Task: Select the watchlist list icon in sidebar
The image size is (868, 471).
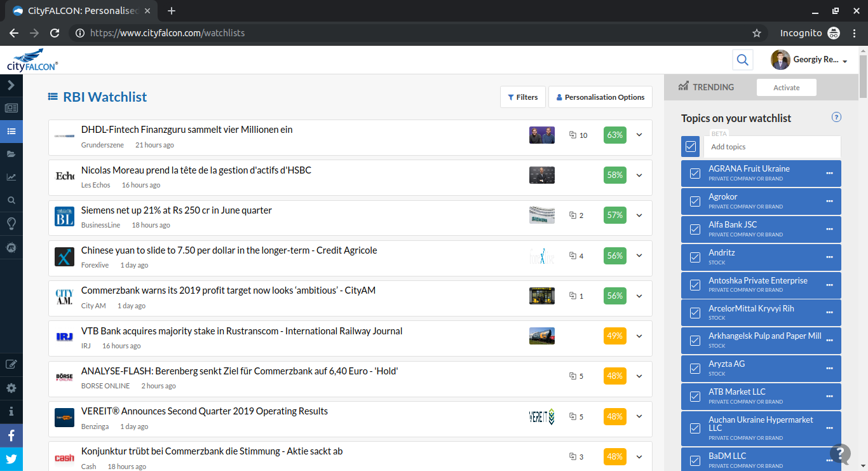Action: pos(11,132)
